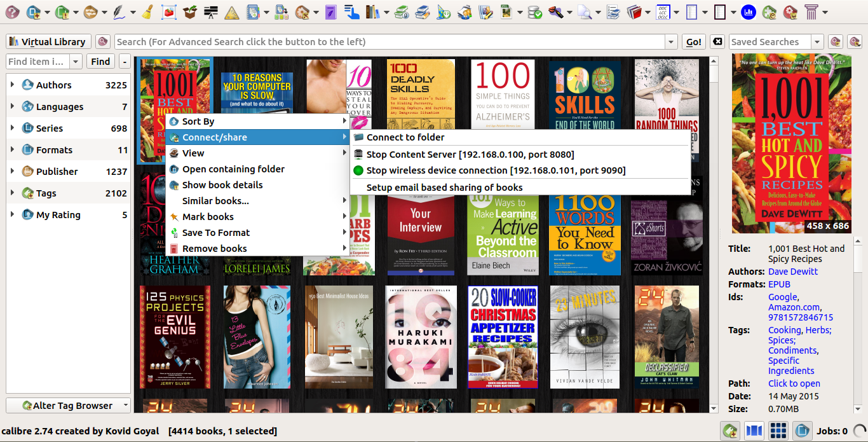This screenshot has height=442, width=868.
Task: Collapse all tags with the minus button
Action: [x=125, y=62]
